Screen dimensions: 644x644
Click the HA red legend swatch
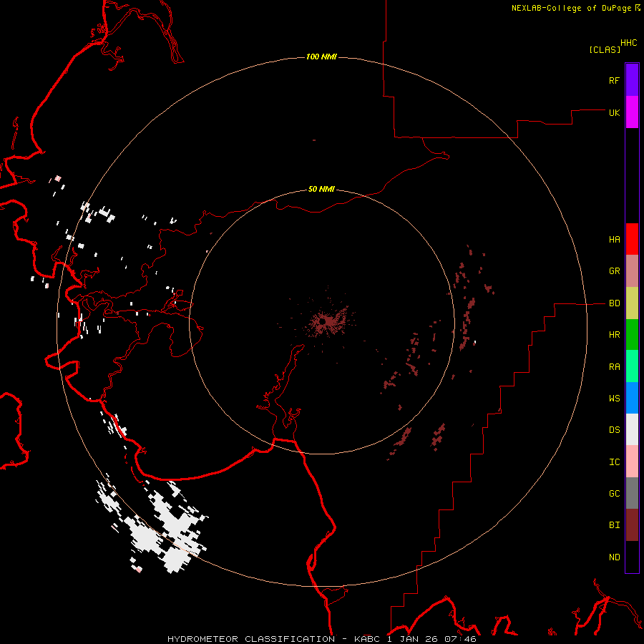tap(632, 239)
